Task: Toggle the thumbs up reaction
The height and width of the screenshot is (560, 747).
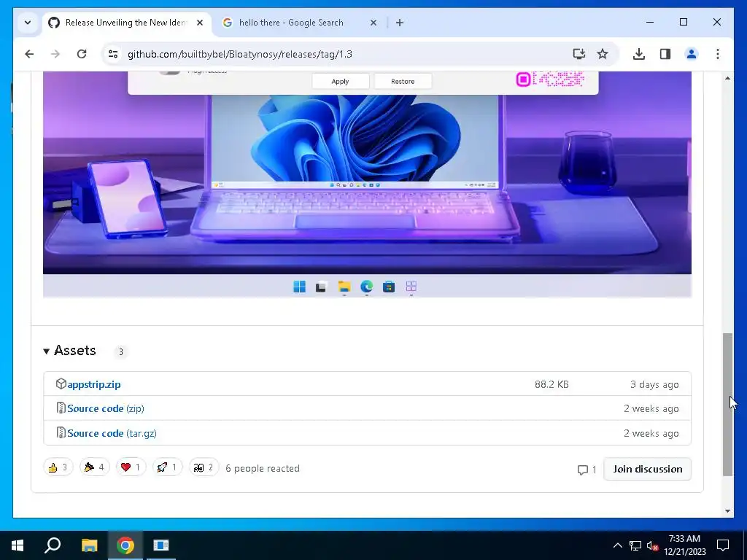Action: click(x=58, y=467)
